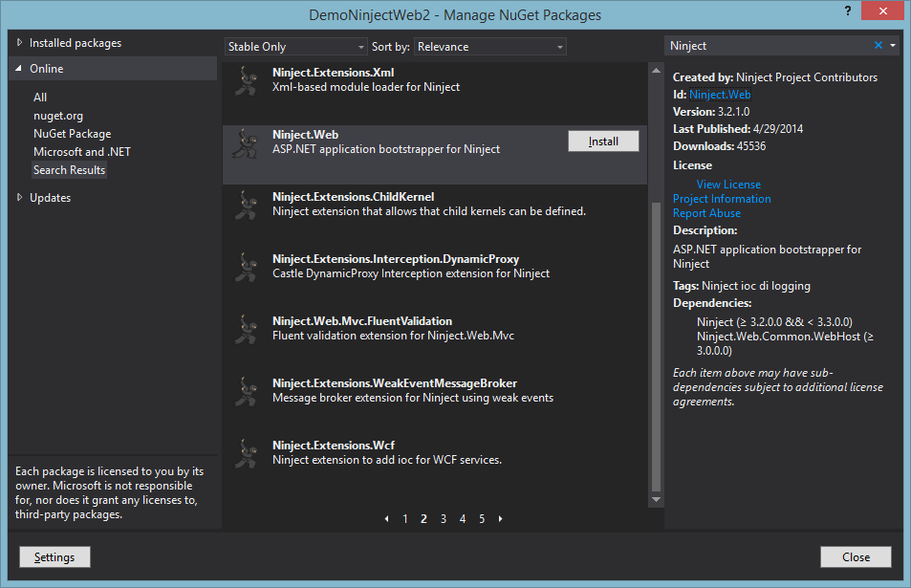Expand the Updates section
This screenshot has width=911, height=588.
19,198
